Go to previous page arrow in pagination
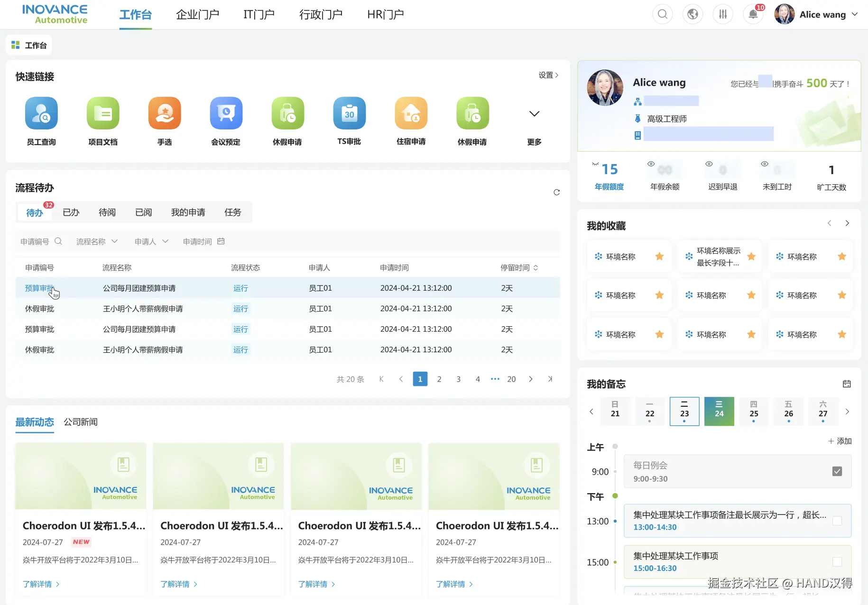The width and height of the screenshot is (868, 605). (401, 379)
